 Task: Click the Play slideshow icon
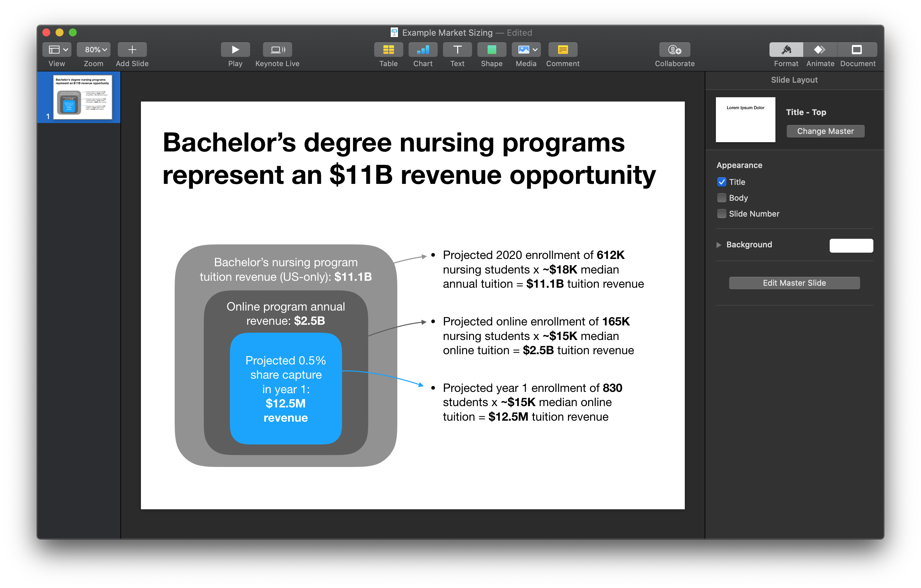235,49
